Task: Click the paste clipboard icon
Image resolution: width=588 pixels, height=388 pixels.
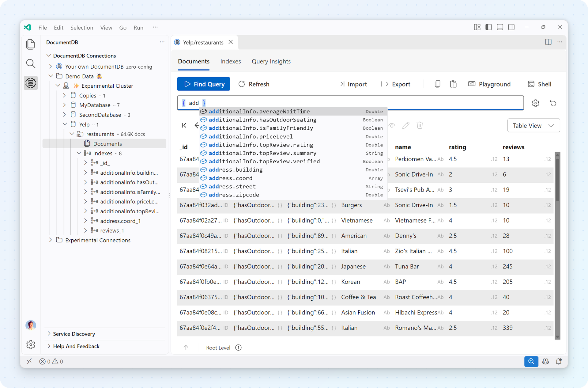Action: pos(453,84)
